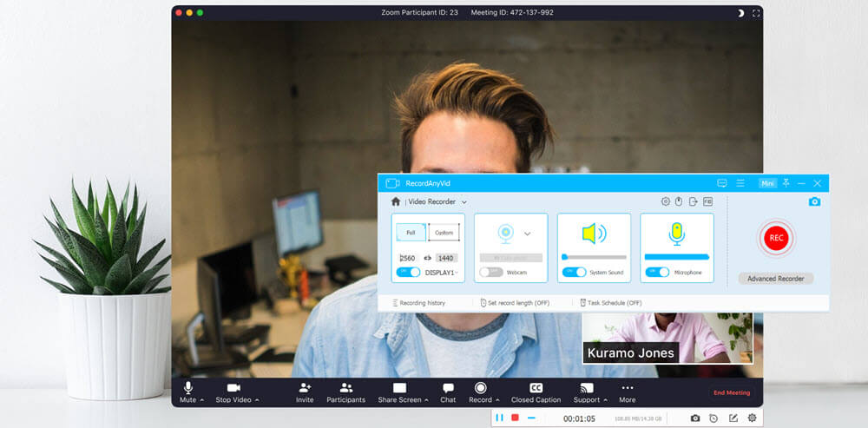Open Recording history
Viewport: 868px width, 428px height.
pyautogui.click(x=418, y=303)
